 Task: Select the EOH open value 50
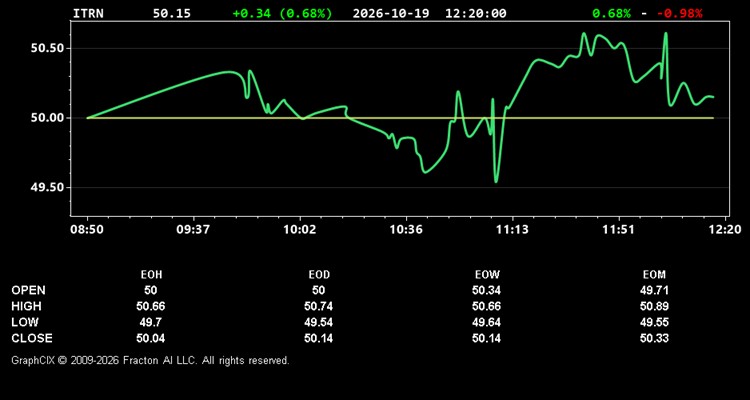point(151,290)
